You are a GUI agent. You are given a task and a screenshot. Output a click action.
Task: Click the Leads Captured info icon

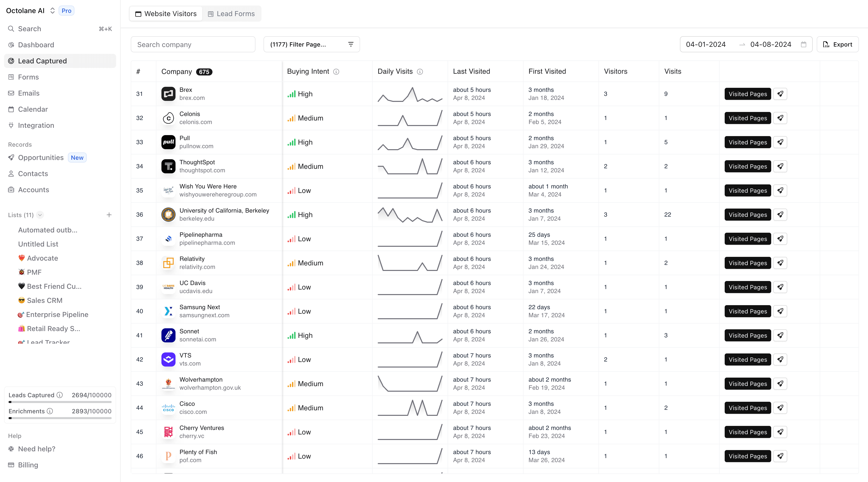click(60, 395)
